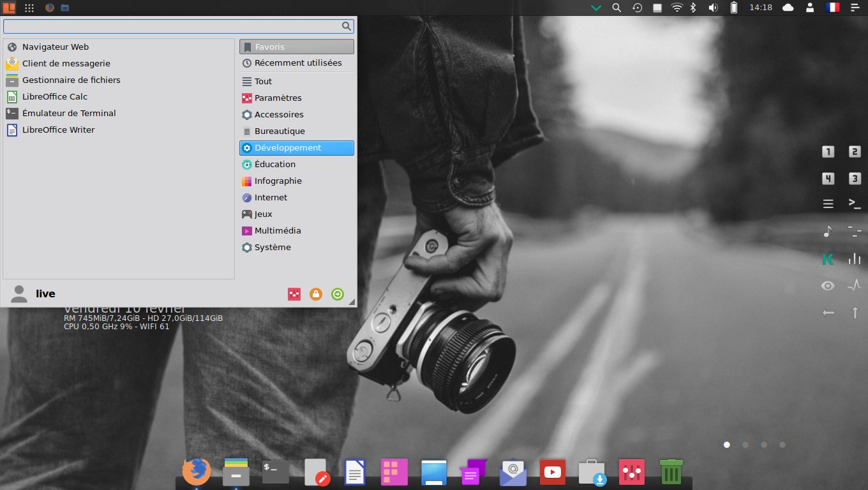Switch to workspace 3 button
868x490 pixels.
[855, 179]
